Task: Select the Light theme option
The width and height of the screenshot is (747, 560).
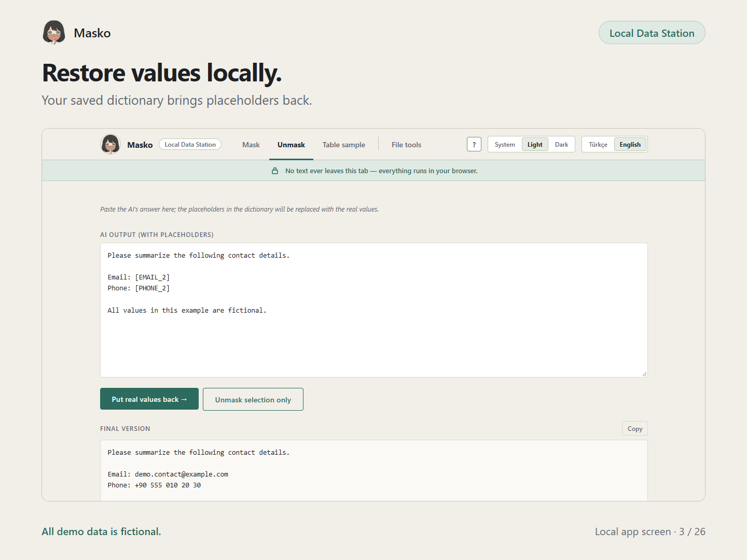Action: (535, 145)
